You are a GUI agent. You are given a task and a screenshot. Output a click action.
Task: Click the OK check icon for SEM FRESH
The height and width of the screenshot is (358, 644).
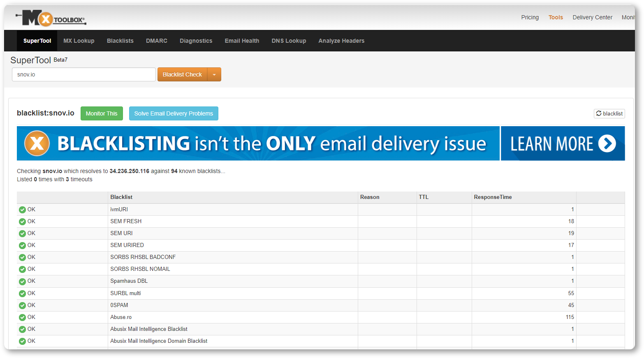[x=22, y=222]
